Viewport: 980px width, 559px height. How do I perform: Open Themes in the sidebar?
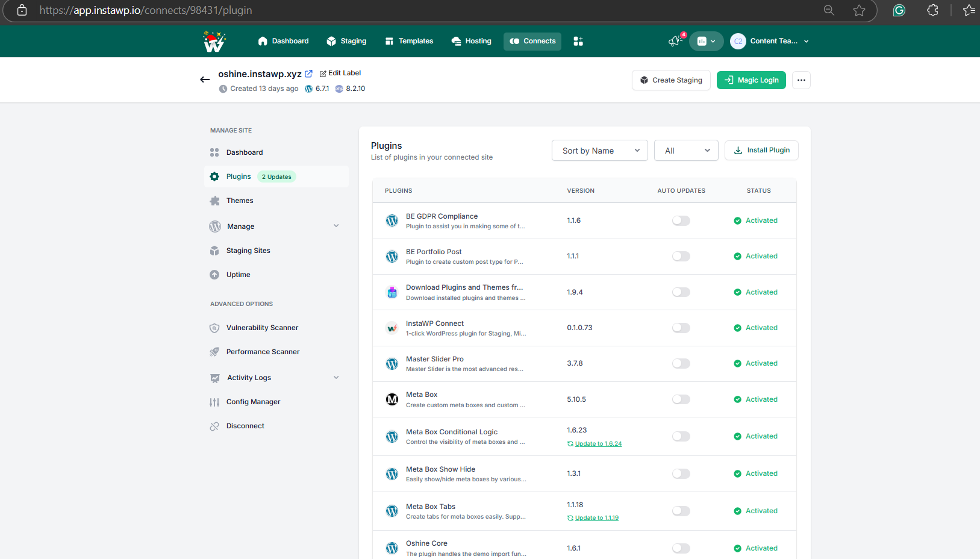276,201
